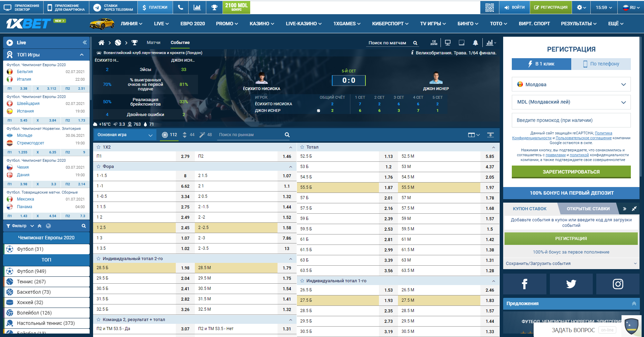
Task: Open КИБЕРСПОРТ menu
Action: click(x=390, y=24)
